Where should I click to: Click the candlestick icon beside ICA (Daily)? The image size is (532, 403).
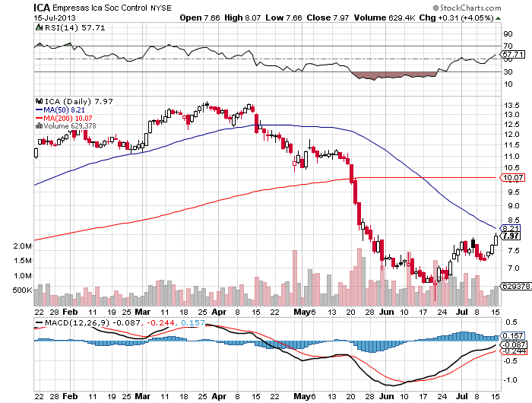tap(39, 101)
